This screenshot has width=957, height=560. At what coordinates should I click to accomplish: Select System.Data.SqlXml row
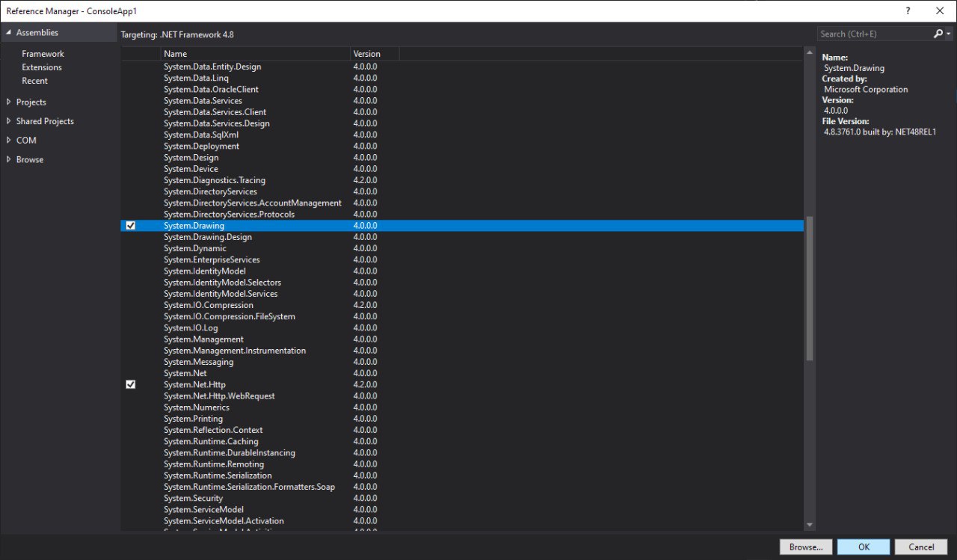pos(462,135)
